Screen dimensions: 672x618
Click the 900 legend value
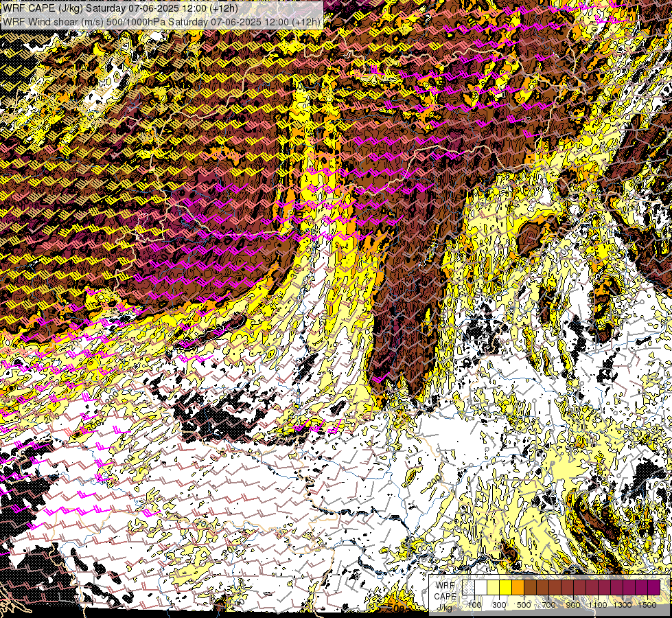tap(573, 605)
